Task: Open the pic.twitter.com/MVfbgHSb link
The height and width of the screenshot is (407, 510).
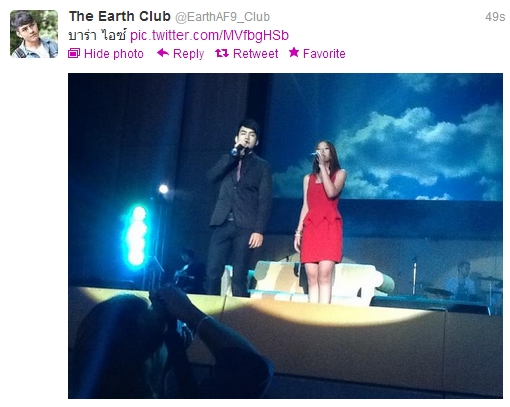Action: 209,35
